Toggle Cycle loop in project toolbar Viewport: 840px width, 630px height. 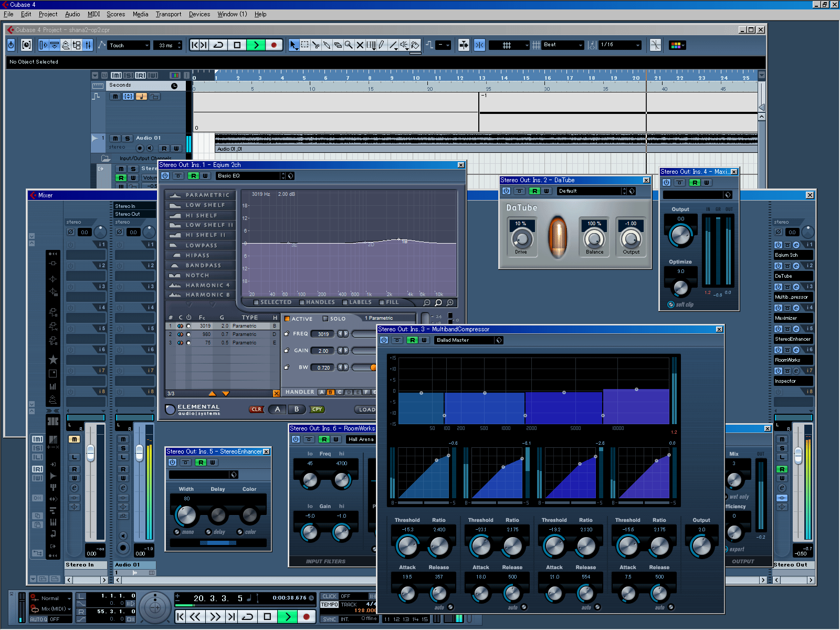point(219,45)
